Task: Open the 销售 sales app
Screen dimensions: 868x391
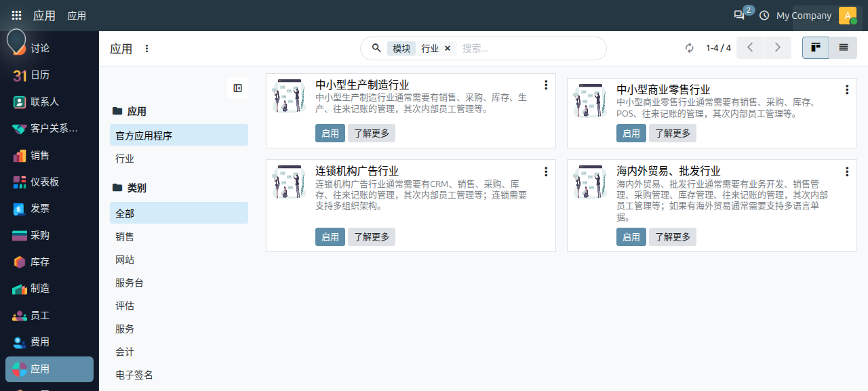Action: [50, 155]
